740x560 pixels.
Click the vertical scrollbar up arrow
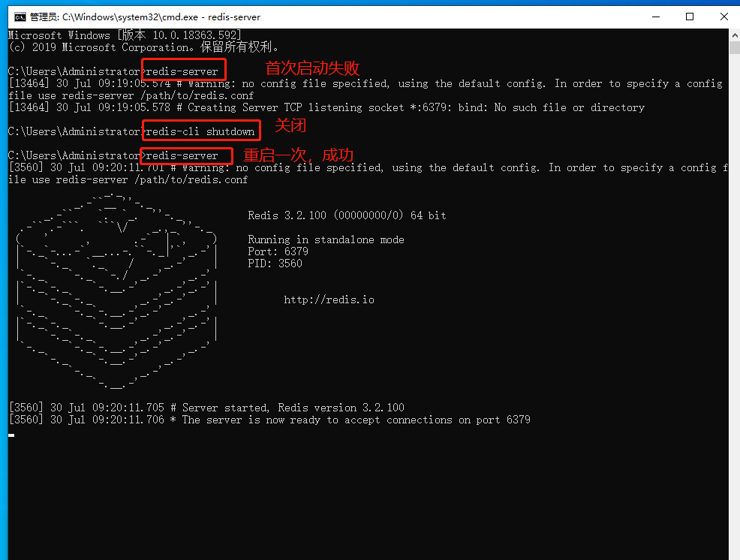click(734, 35)
